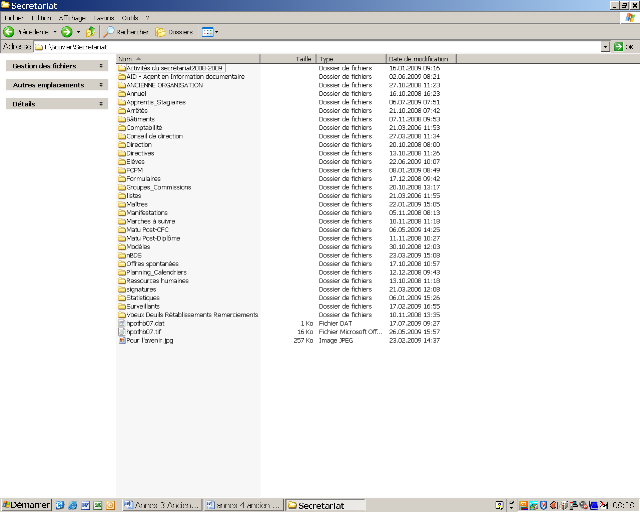Select the ANCIENNE ORGANISATION folder name
The image size is (640, 512).
click(x=164, y=85)
